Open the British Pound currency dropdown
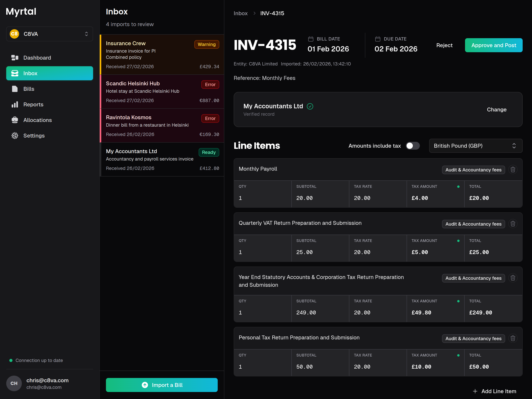The width and height of the screenshot is (532, 399). click(476, 146)
